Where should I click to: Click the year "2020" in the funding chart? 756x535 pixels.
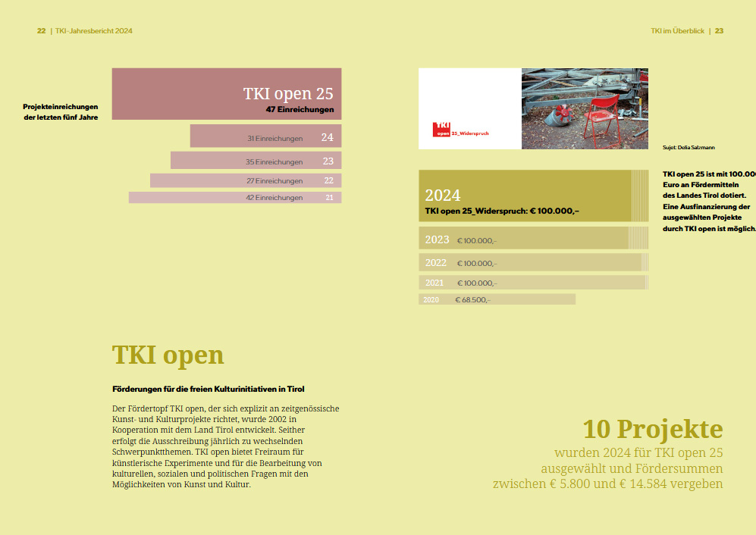coord(431,300)
